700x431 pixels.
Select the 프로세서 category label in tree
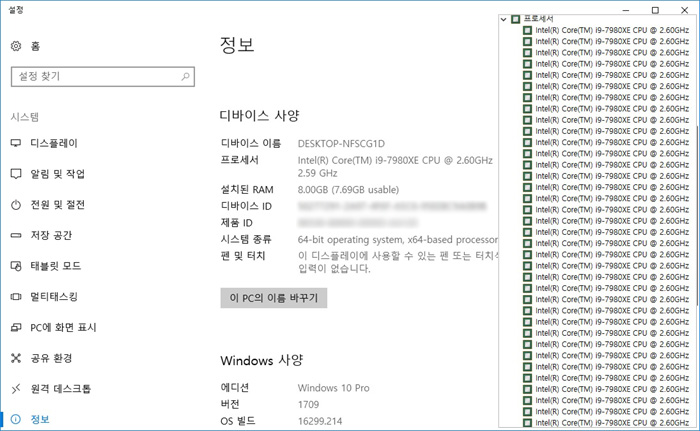(x=538, y=19)
